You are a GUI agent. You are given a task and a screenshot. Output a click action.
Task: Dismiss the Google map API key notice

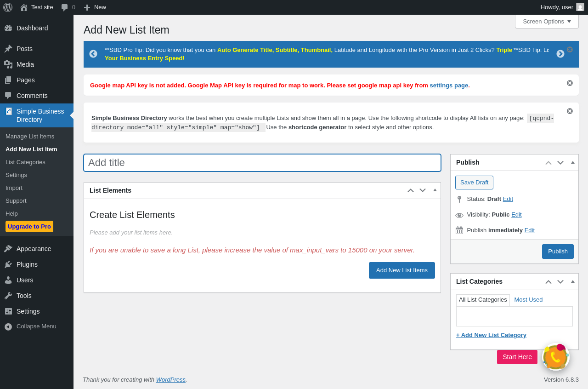570,83
